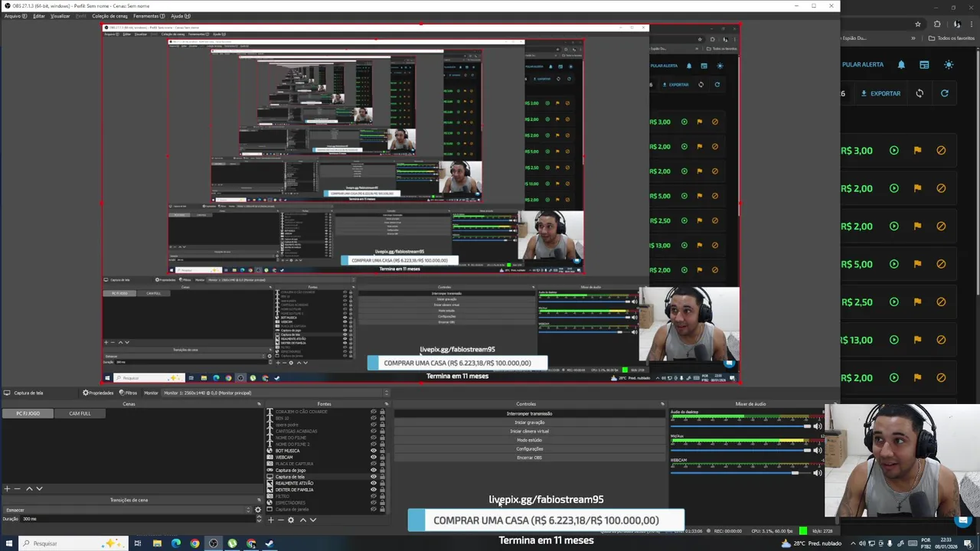The image size is (980, 551).
Task: Mute the Mic/Aux speaker icon
Action: click(818, 450)
